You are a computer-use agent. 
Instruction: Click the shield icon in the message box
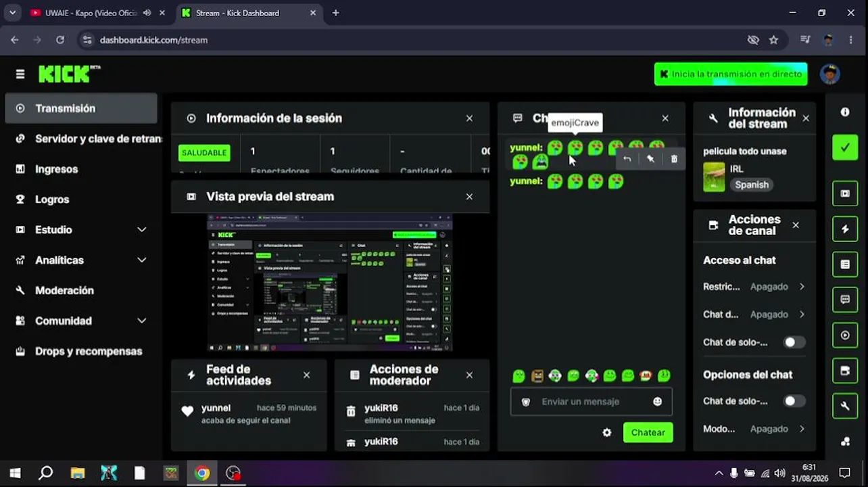click(x=526, y=402)
